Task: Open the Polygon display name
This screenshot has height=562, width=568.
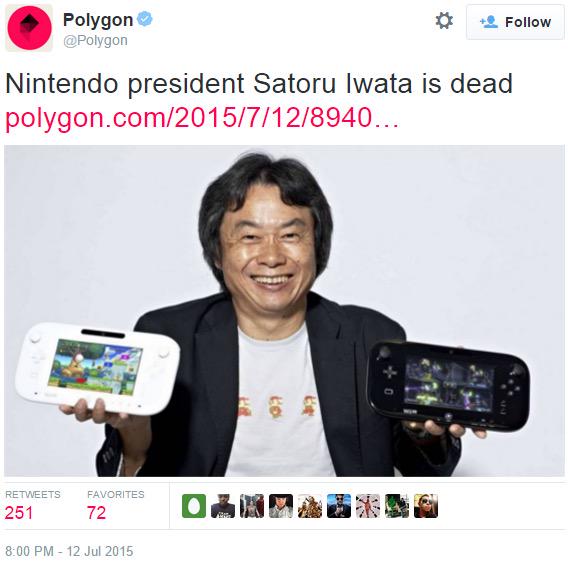Action: [x=98, y=20]
